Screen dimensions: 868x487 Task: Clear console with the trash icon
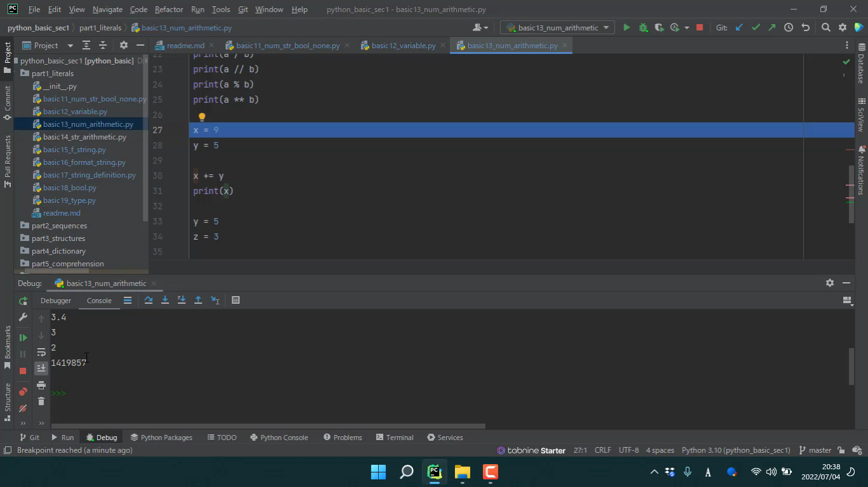coord(41,401)
